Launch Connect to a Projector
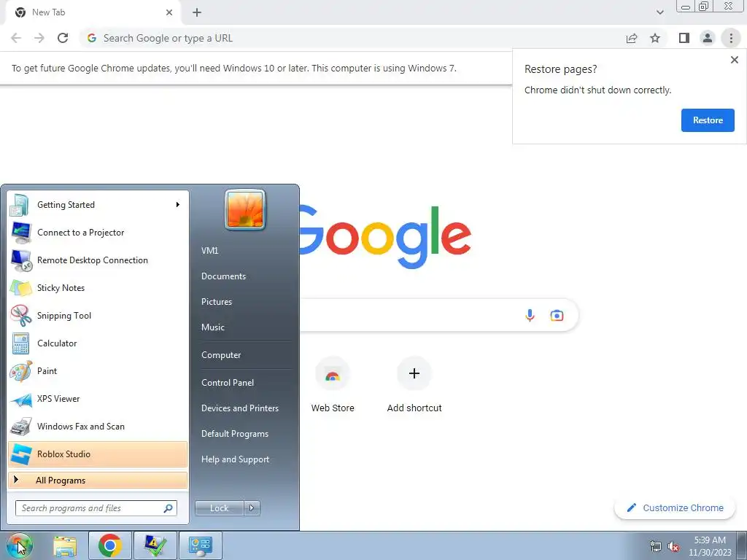The width and height of the screenshot is (747, 560). pyautogui.click(x=98, y=233)
